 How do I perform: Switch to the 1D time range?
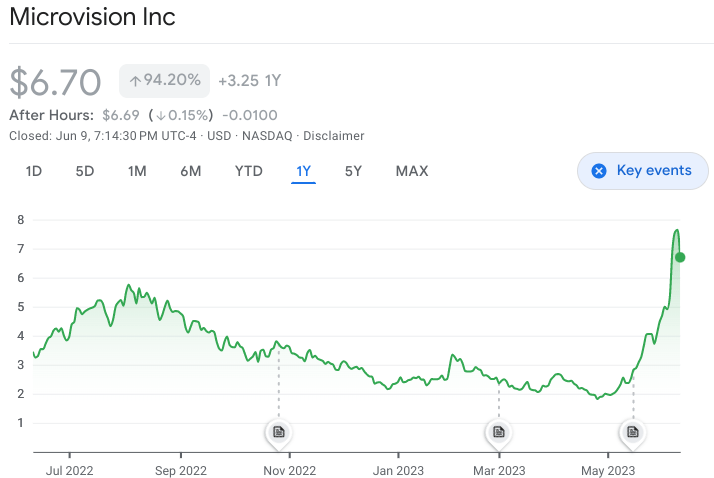click(34, 171)
